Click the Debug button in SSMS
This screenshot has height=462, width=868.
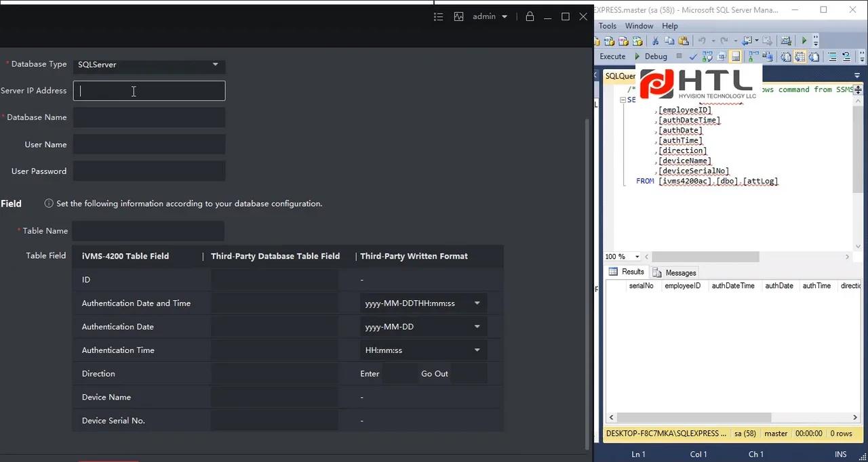pos(656,56)
